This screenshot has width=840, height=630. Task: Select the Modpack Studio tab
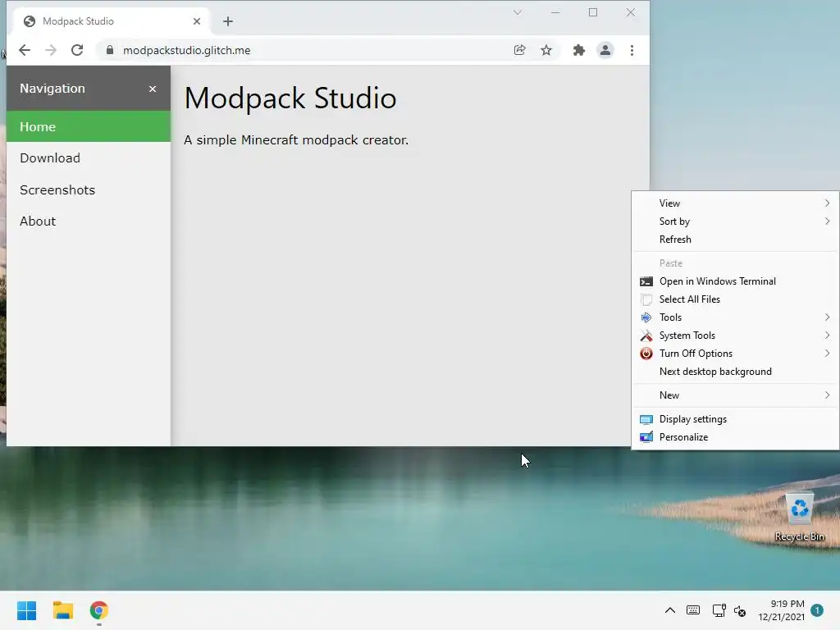(112, 21)
